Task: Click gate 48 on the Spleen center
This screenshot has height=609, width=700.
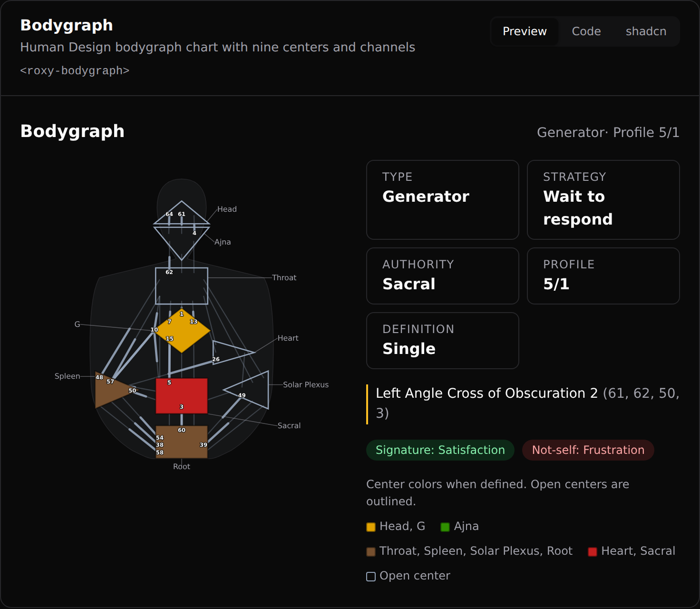Action: [99, 377]
